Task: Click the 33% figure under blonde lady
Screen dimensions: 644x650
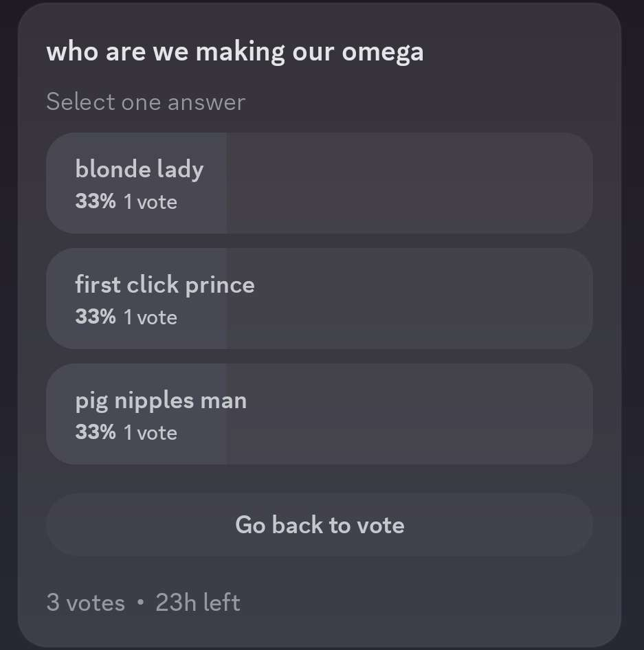Action: pos(96,201)
